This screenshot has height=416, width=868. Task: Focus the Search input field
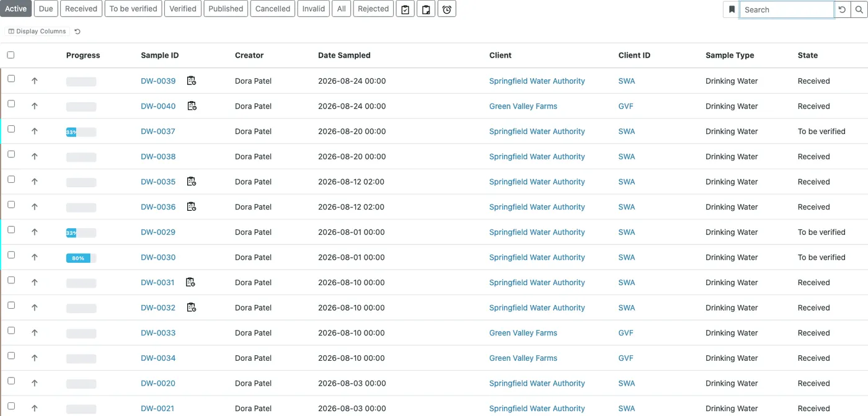click(x=787, y=9)
